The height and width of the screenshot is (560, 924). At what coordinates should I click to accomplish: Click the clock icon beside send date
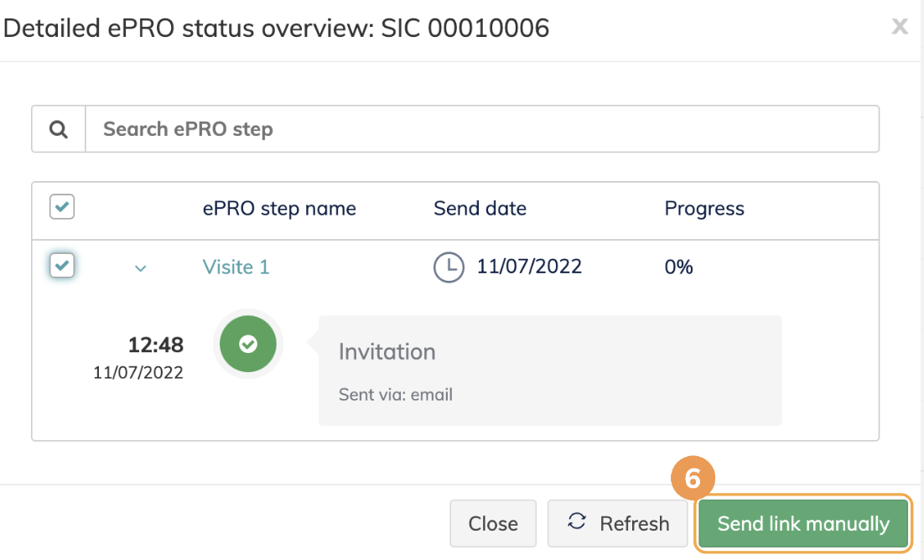[x=449, y=267]
